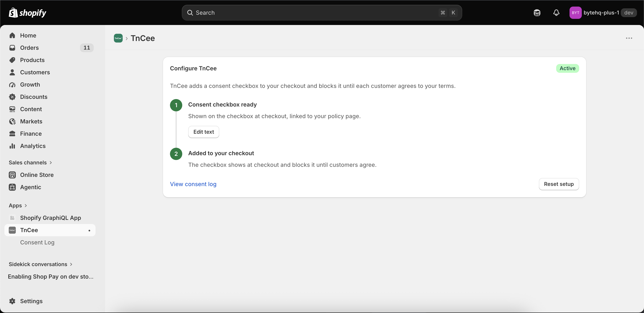This screenshot has height=313, width=644.
Task: Click the dev badge in top bar
Action: [628, 13]
